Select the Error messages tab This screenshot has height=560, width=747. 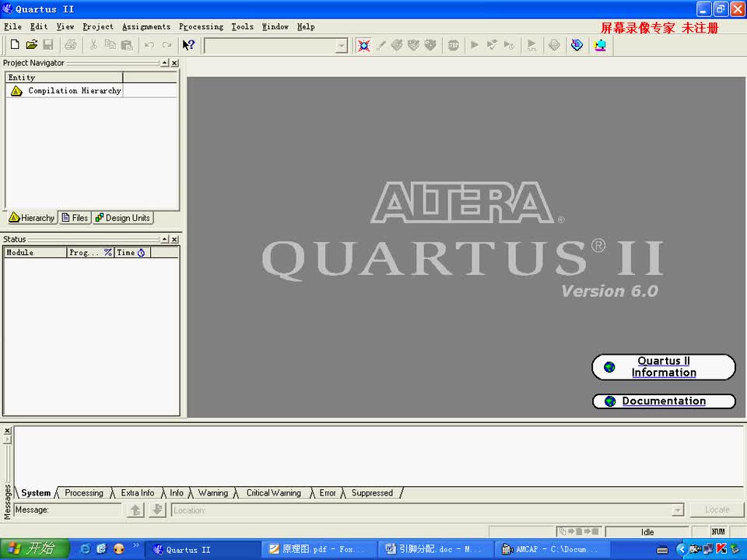(x=328, y=493)
